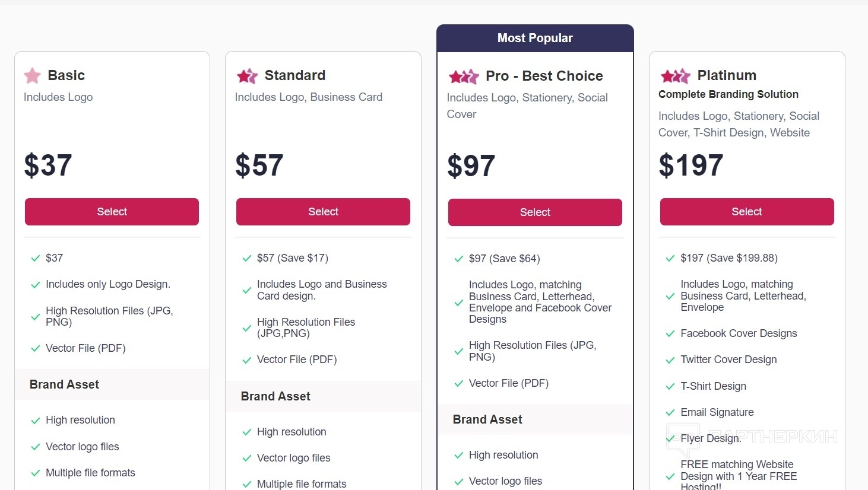The width and height of the screenshot is (868, 490).
Task: Click the checkmark beside Email Signature
Action: coord(670,413)
